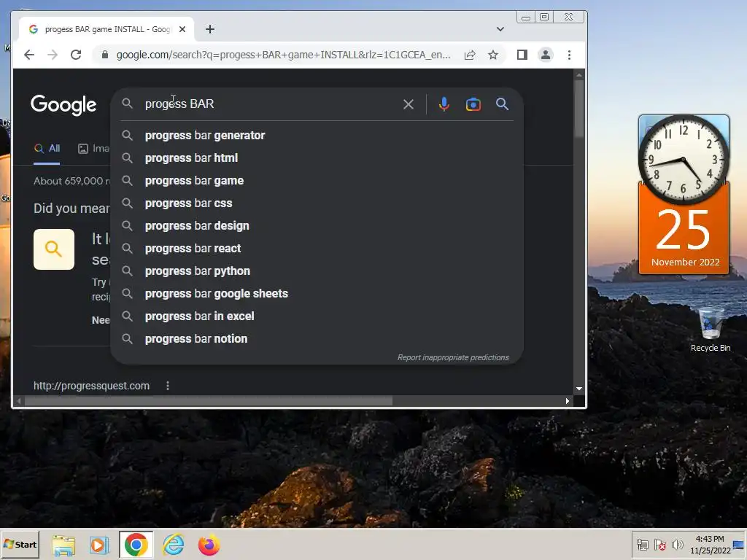The height and width of the screenshot is (560, 747).
Task: Open the progressquest.com result link
Action: click(x=91, y=386)
